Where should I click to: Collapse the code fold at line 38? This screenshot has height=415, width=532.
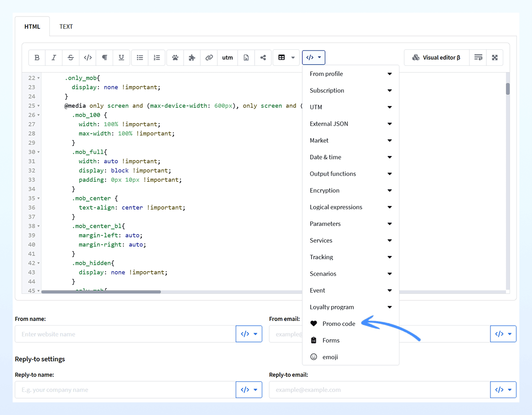(x=38, y=226)
